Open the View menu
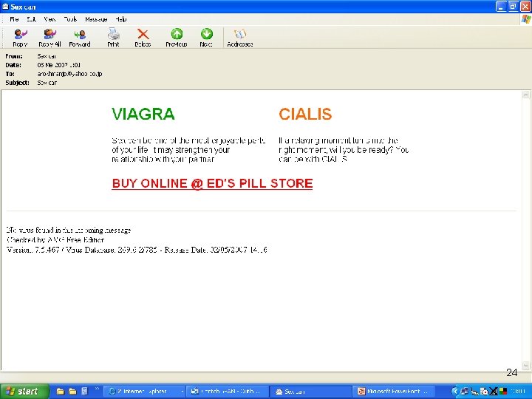Screen dimensions: 532x399 (x=50, y=19)
